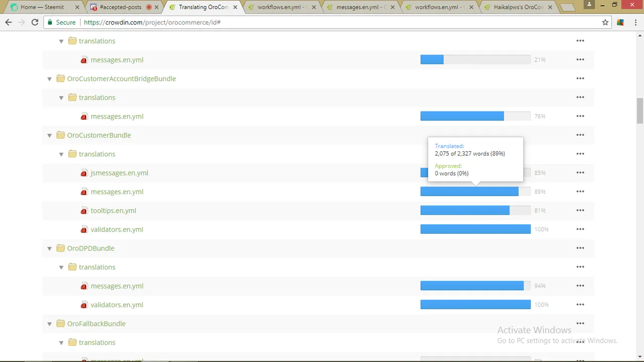Click the Secure padlock site info
This screenshot has width=644, height=362.
coord(61,22)
